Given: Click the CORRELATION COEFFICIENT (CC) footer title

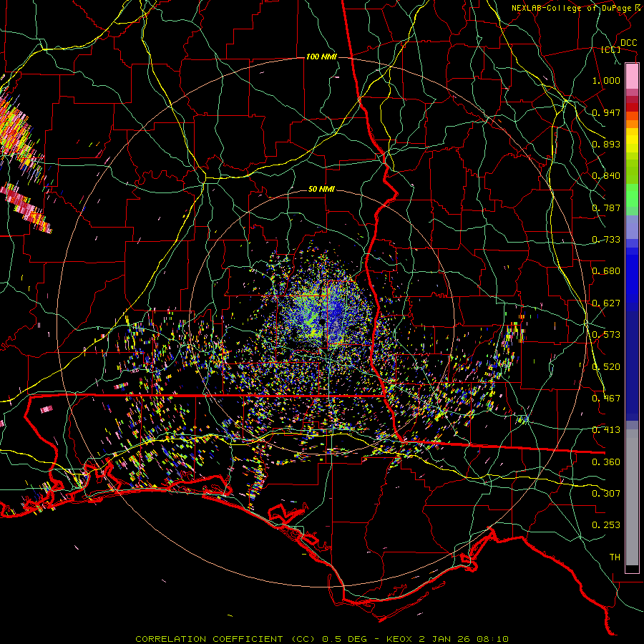Looking at the screenshot, I should click(x=225, y=639).
